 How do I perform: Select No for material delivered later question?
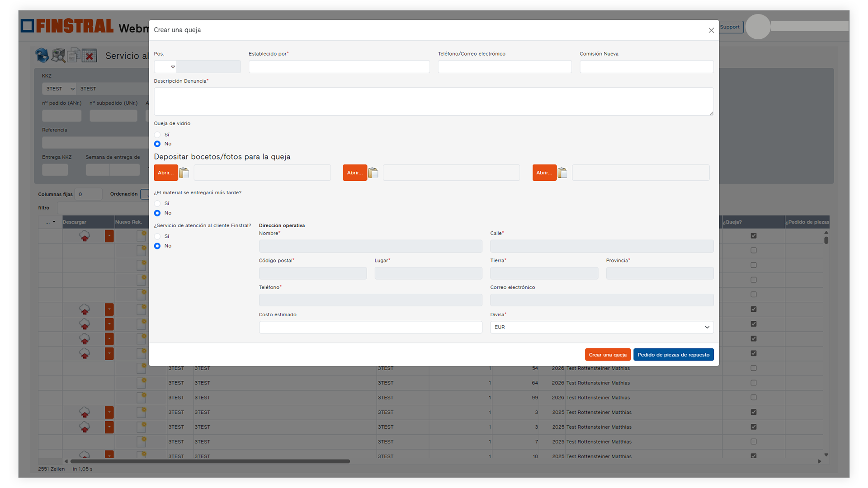tap(157, 213)
